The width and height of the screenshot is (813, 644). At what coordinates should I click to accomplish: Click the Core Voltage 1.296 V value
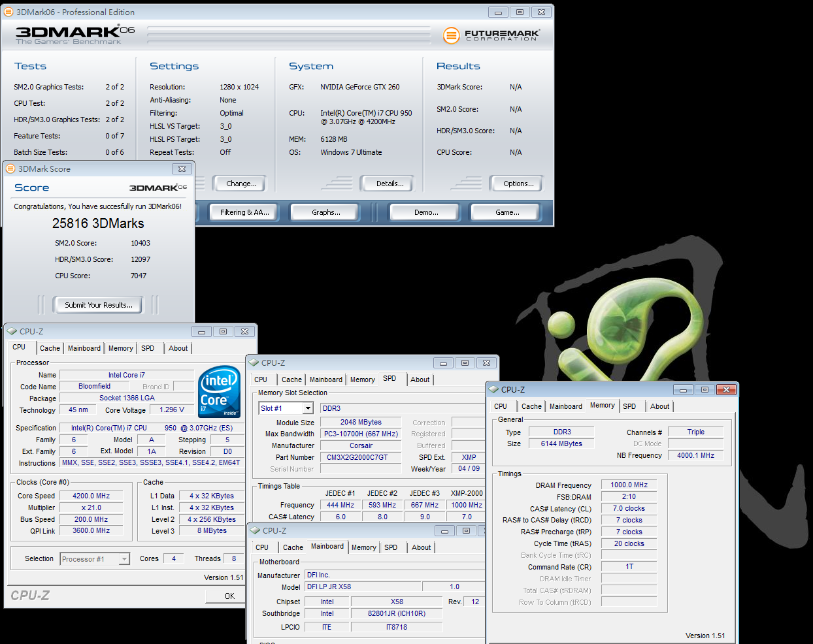[172, 410]
